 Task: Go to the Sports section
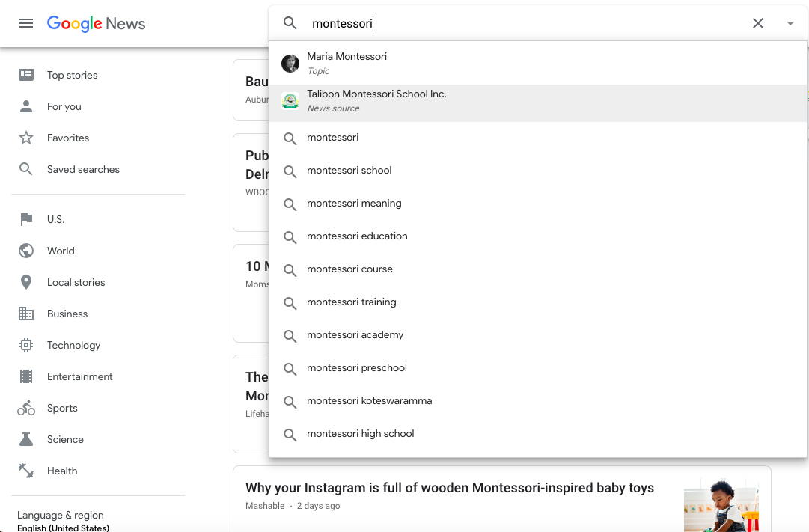[62, 408]
